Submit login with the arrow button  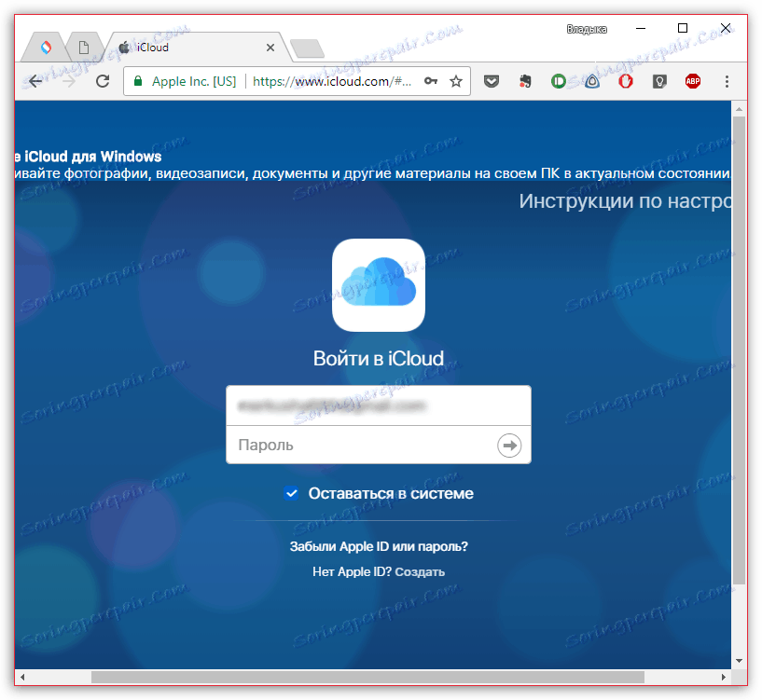(509, 445)
